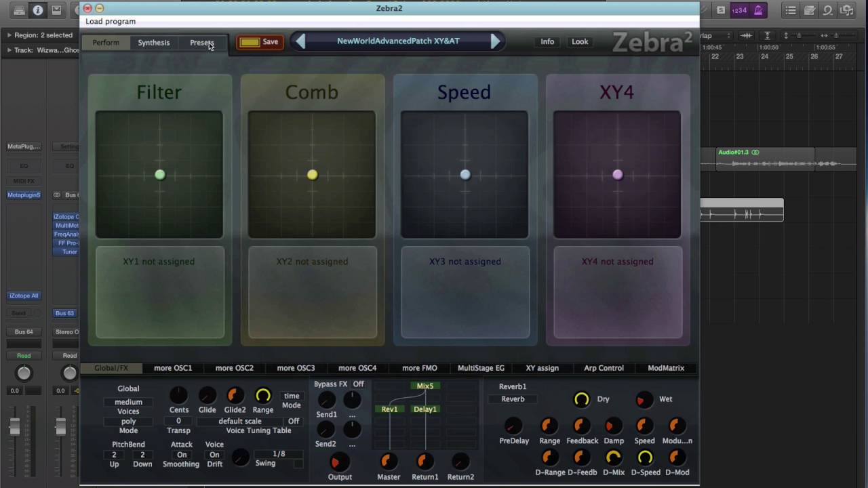The height and width of the screenshot is (488, 868).
Task: Expand the Logic Track disclosure triangle
Action: tap(9, 50)
